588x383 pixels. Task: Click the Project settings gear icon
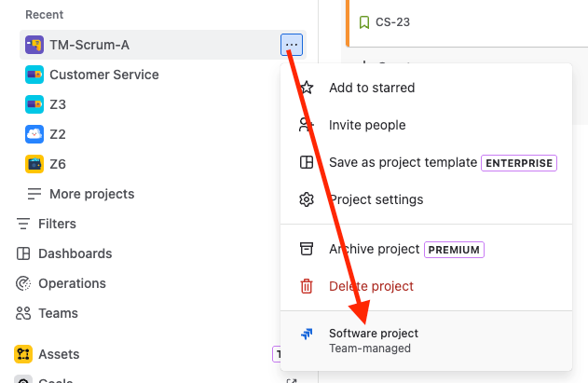point(307,199)
